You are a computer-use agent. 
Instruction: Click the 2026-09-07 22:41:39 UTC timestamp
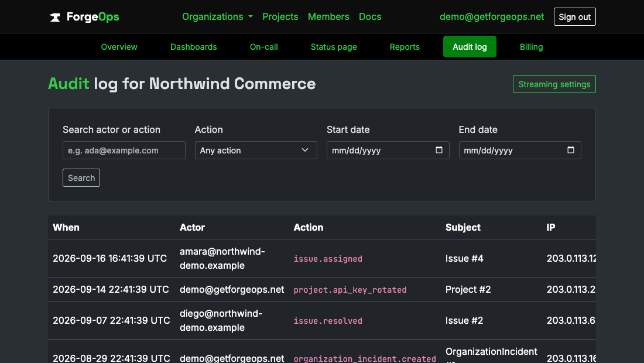[111, 320]
